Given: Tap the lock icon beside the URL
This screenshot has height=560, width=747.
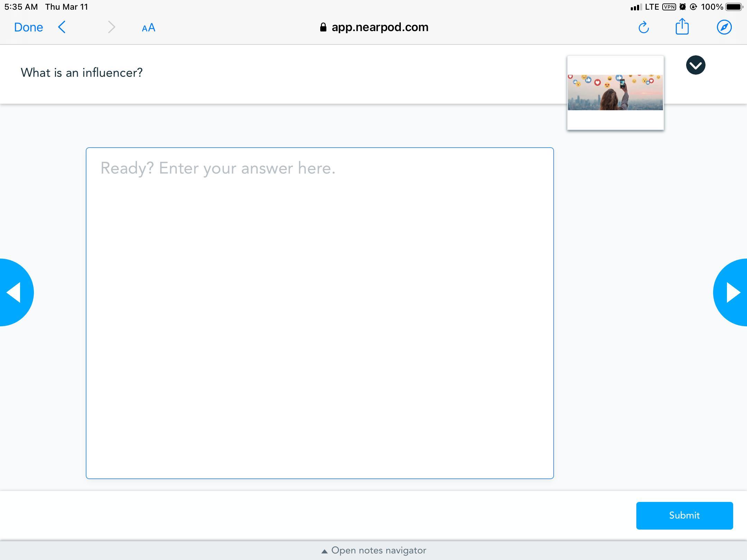Looking at the screenshot, I should tap(323, 27).
